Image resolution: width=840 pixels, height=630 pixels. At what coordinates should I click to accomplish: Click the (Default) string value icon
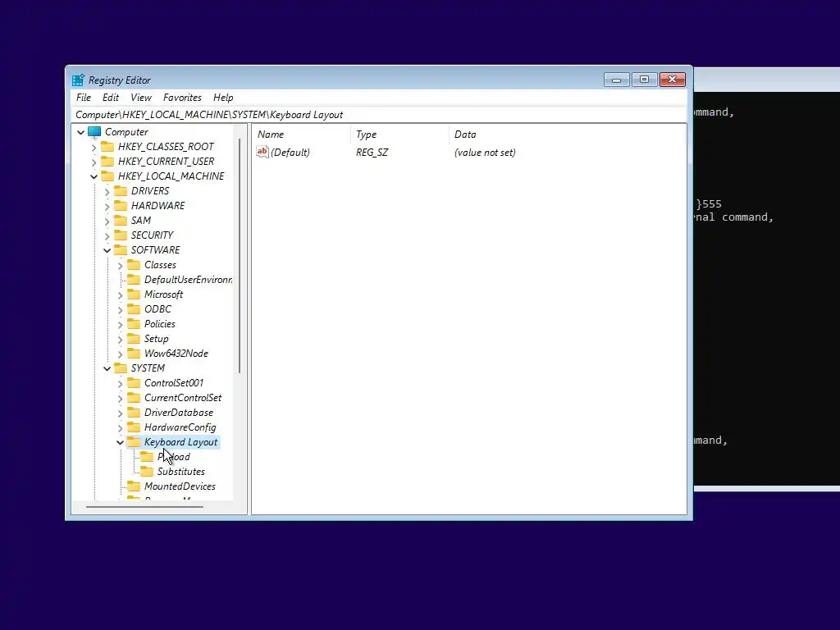tap(262, 152)
